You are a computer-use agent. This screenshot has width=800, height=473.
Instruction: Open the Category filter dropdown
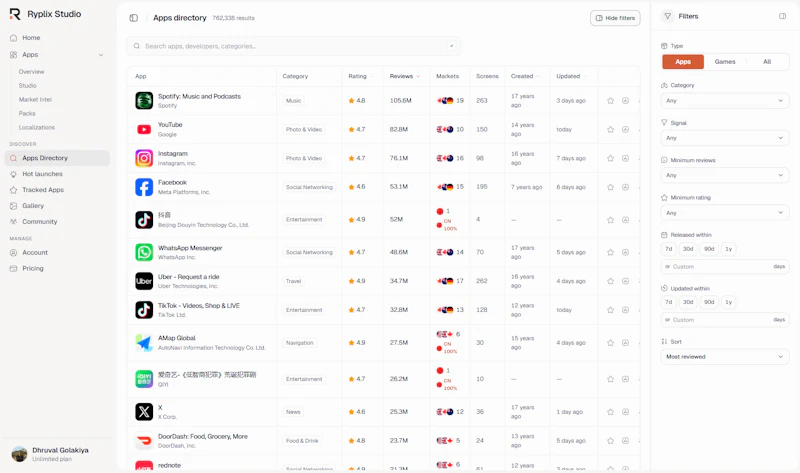(724, 101)
